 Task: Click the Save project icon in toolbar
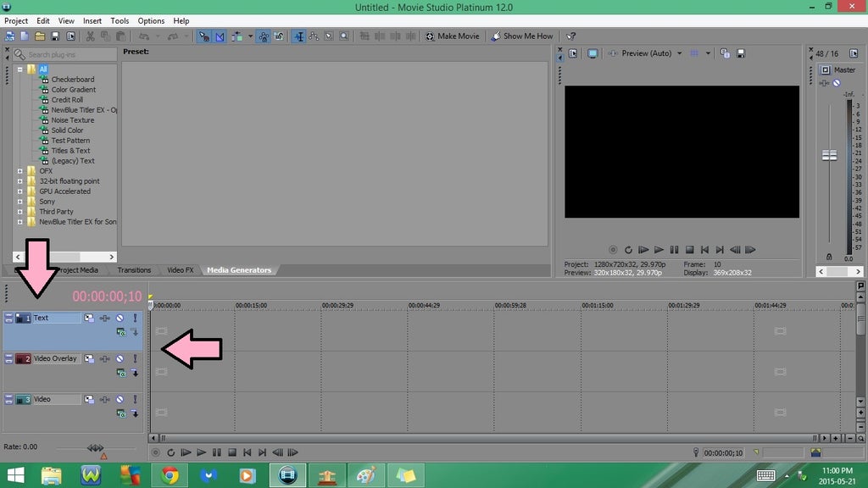(55, 36)
